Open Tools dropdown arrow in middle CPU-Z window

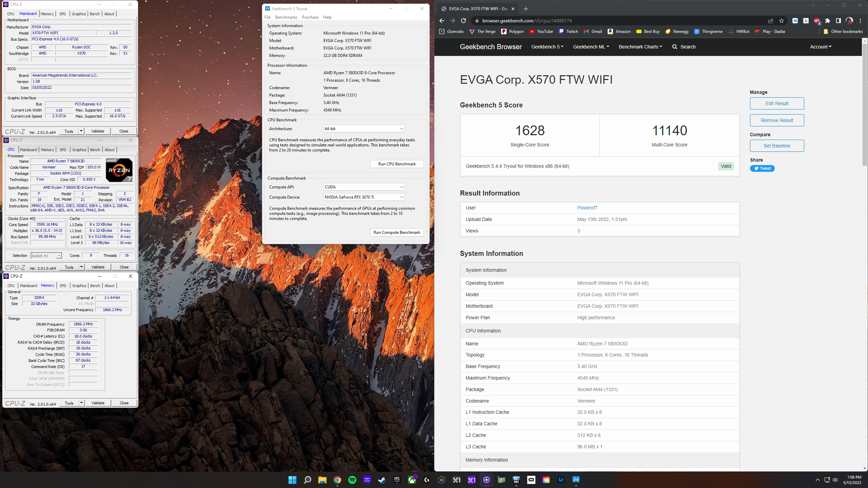pos(81,267)
